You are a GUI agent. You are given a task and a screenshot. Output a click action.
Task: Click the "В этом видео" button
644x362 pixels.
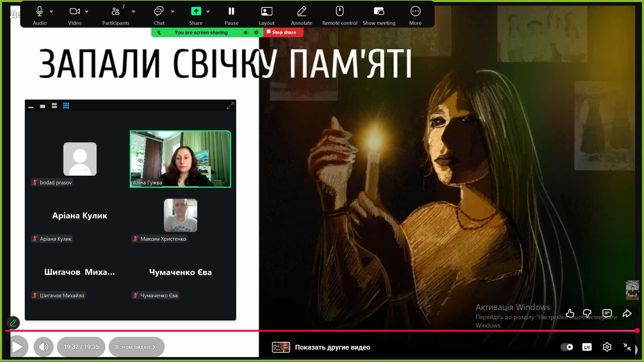136,347
